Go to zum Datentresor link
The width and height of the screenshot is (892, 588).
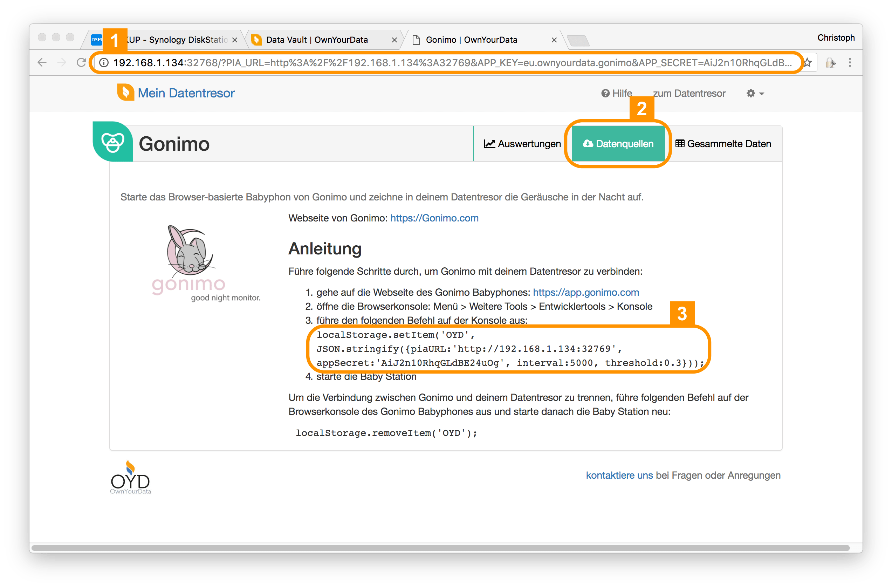689,93
